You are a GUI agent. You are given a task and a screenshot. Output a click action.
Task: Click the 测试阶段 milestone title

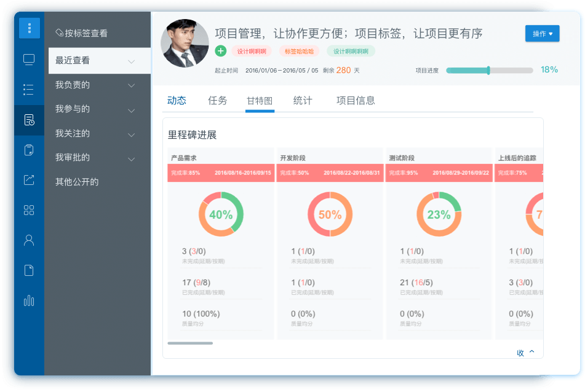click(402, 158)
